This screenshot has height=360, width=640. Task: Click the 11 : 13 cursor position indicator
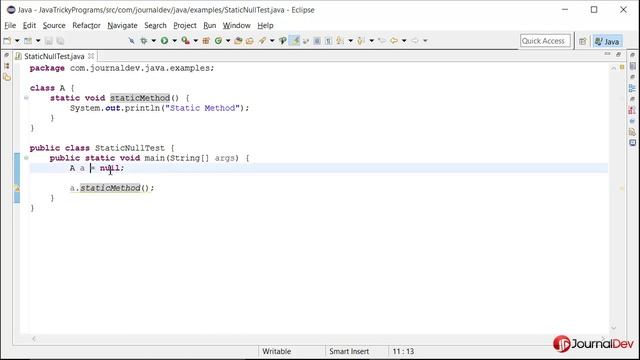tap(403, 351)
